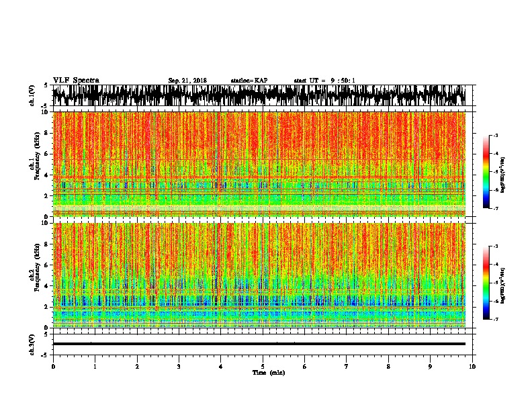The width and height of the screenshot is (532, 411).
Task: Click the '-7' label on ch.2 color scale
Action: click(496, 319)
